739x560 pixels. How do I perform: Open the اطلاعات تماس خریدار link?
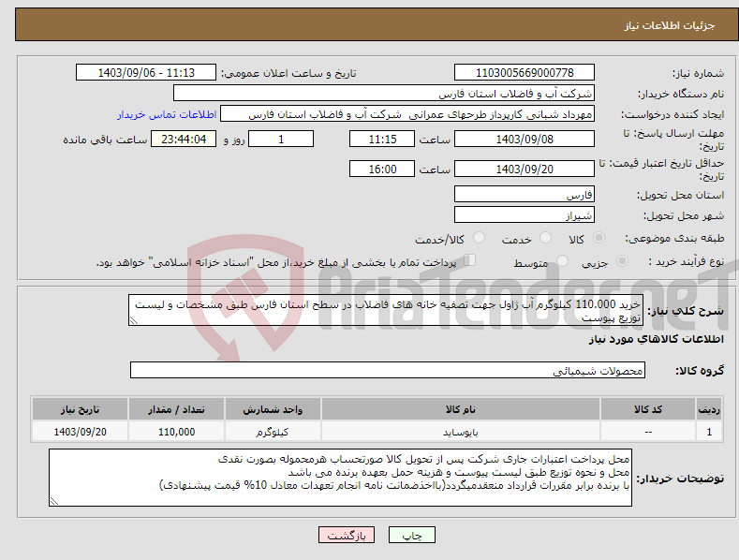coord(167,114)
